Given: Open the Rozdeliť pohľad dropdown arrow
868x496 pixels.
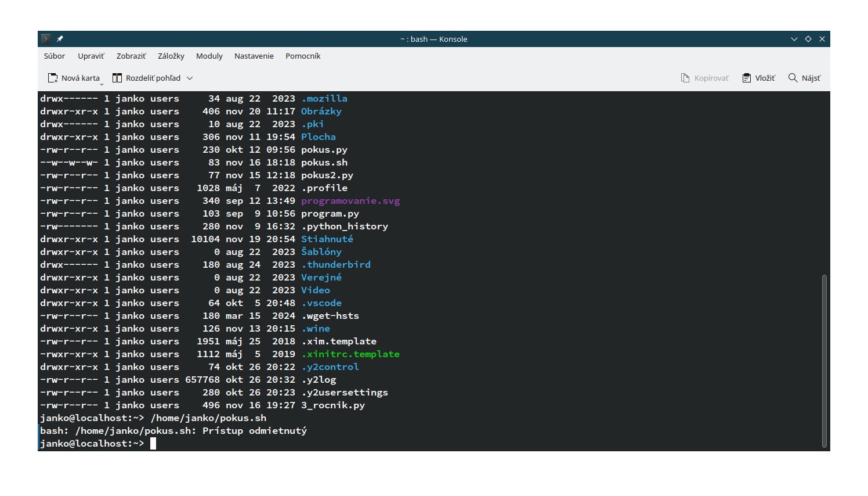Looking at the screenshot, I should pyautogui.click(x=190, y=78).
